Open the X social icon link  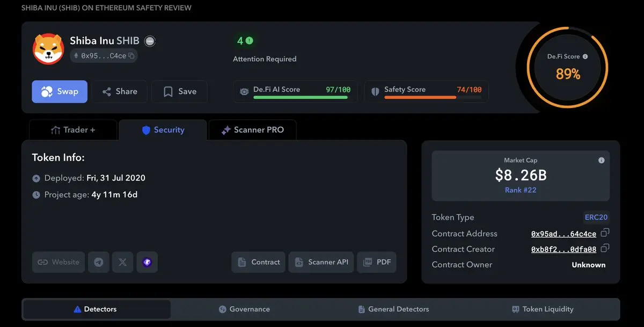(x=123, y=262)
